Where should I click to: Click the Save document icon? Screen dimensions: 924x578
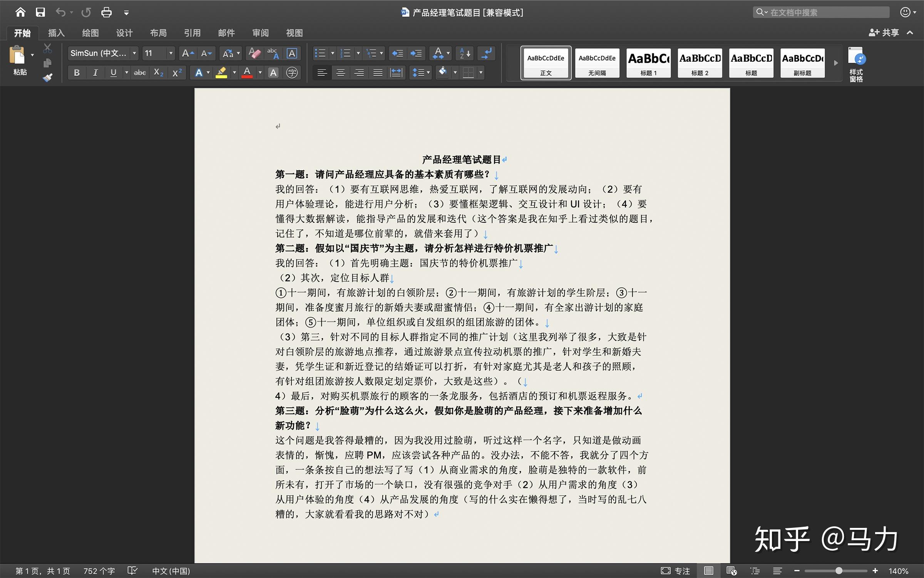coord(40,12)
